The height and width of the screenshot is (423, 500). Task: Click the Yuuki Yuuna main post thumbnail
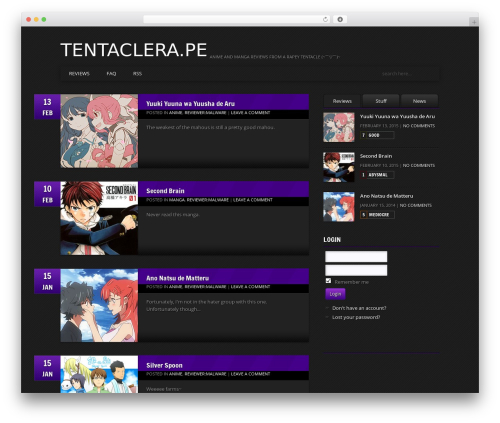99,131
